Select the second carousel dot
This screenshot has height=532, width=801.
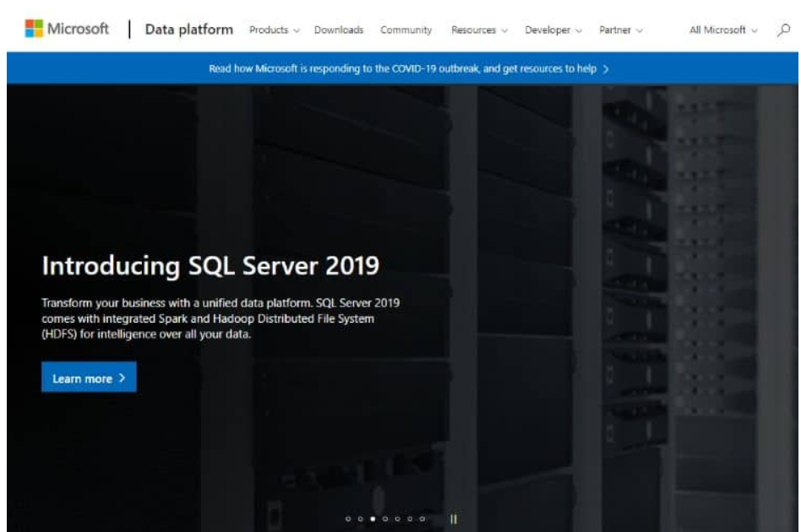coord(360,519)
